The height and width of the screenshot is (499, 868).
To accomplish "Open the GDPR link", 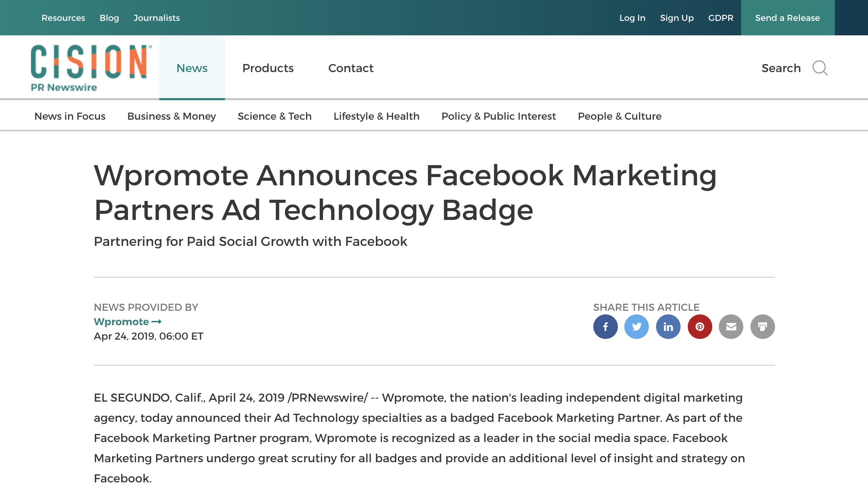I will point(721,18).
